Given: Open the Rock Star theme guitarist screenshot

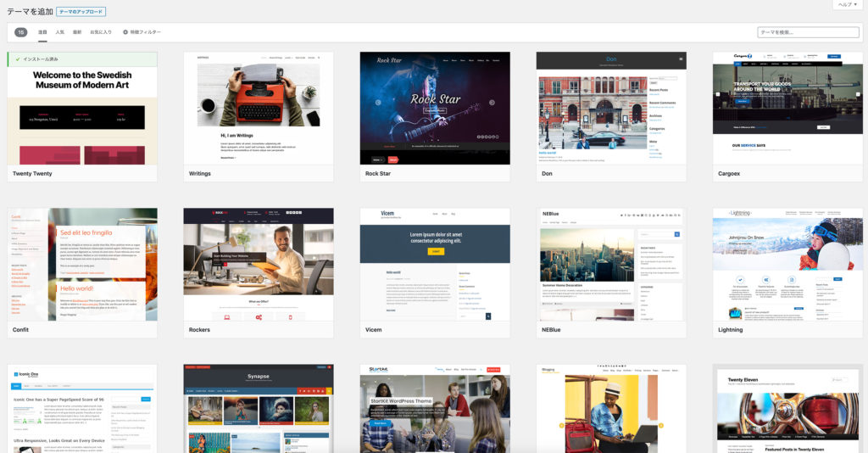Looking at the screenshot, I should point(435,108).
